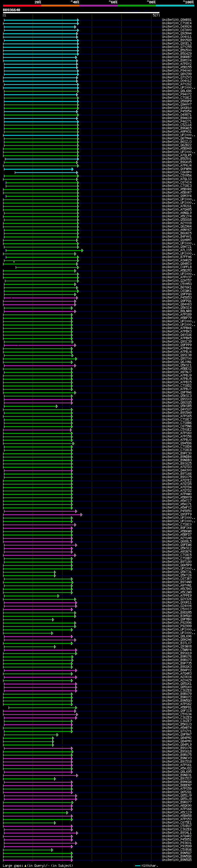197x868 pixels.
Task: Select hit UniRef100_Q7XZV3
Action: [177, 78]
